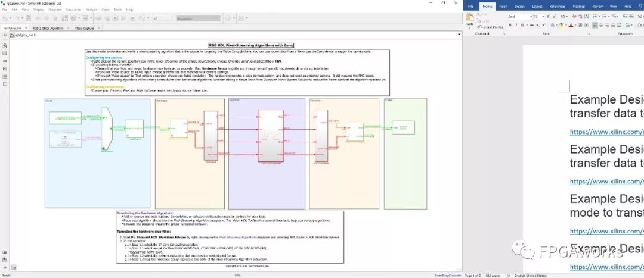Image resolution: width=644 pixels, height=278 pixels.
Task: Toggle Underline formatting in Word
Action: click(x=523, y=25)
